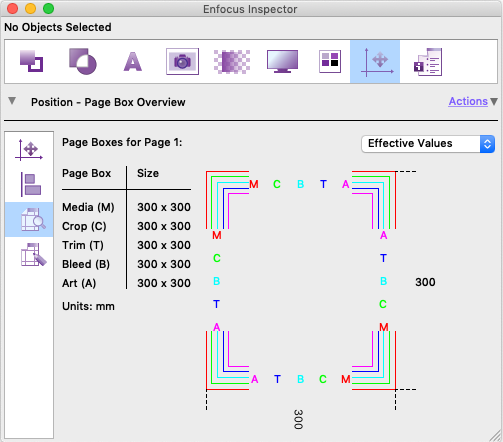Click the Bleed (B) row label
Screen dimensions: 503x442
[x=86, y=264]
